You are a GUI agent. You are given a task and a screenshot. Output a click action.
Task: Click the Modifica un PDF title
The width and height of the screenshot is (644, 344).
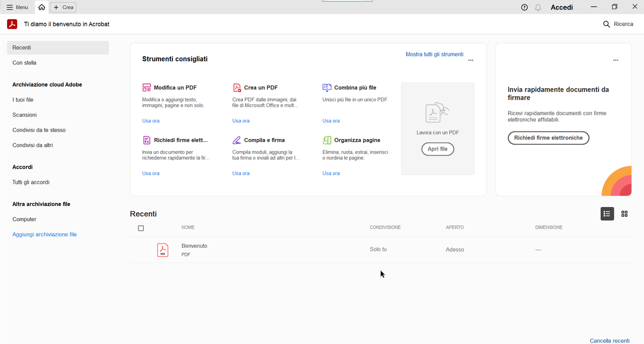[x=175, y=88]
